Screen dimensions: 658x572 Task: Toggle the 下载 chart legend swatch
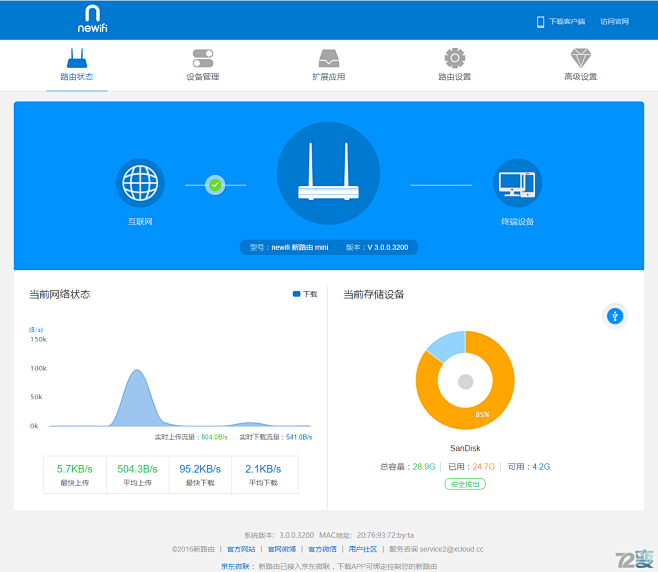pos(296,294)
